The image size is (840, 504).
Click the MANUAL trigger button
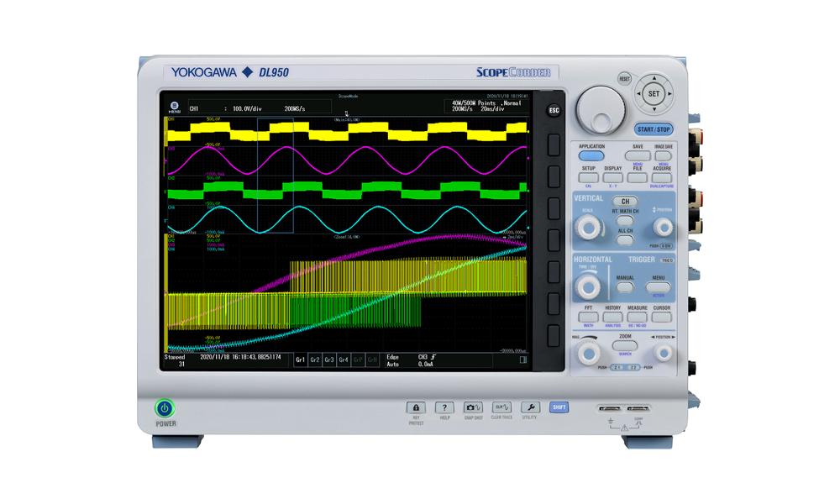tap(625, 287)
